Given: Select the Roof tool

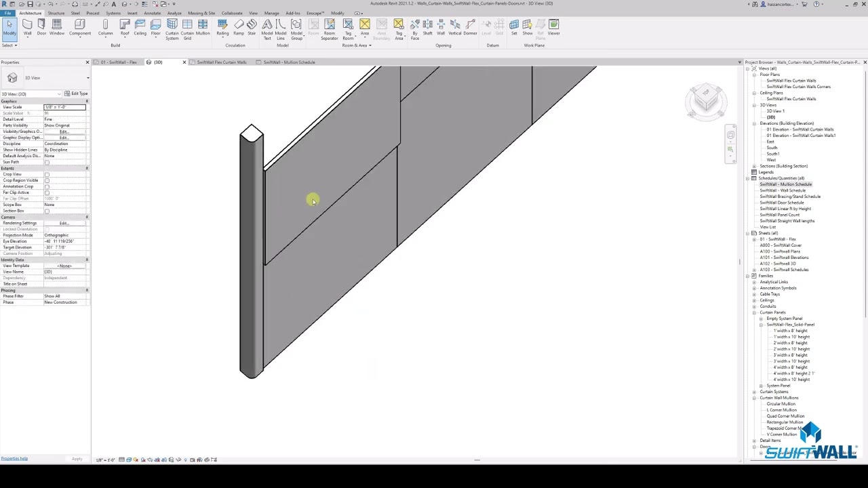Looking at the screenshot, I should tap(125, 28).
